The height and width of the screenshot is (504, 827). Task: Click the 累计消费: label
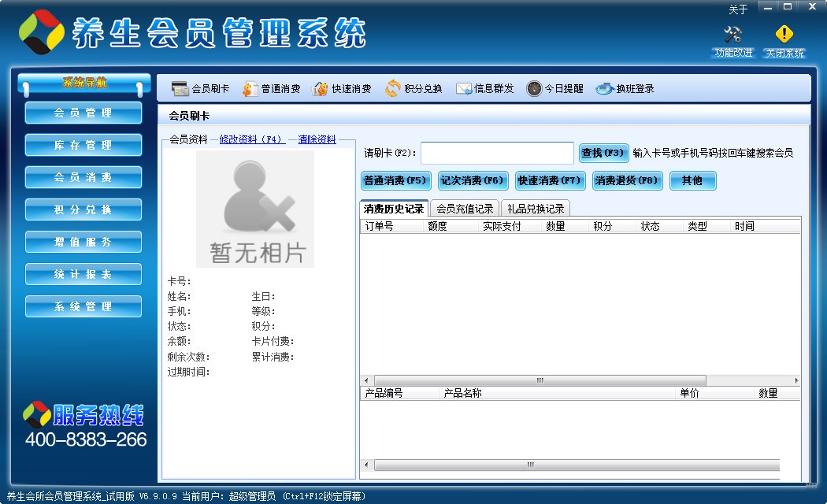point(273,357)
